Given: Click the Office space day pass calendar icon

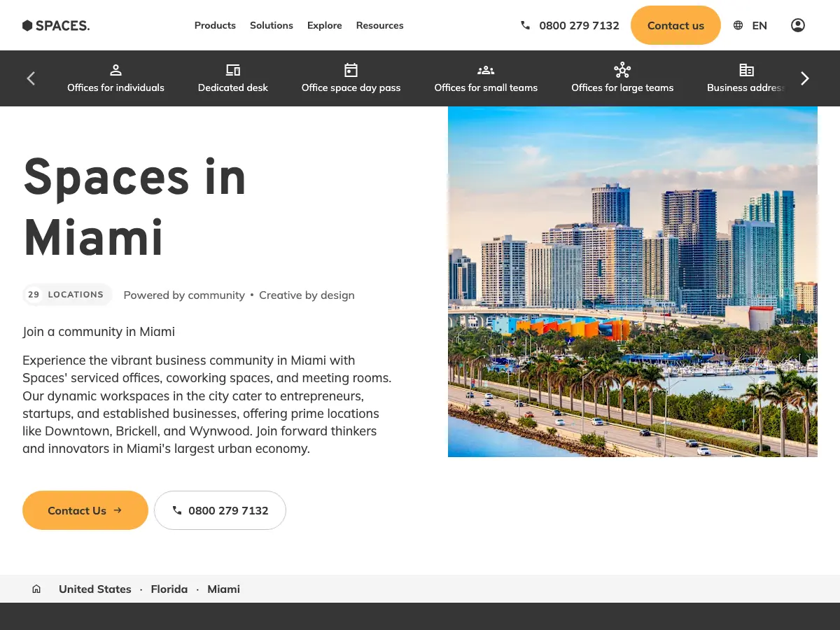Looking at the screenshot, I should (351, 70).
